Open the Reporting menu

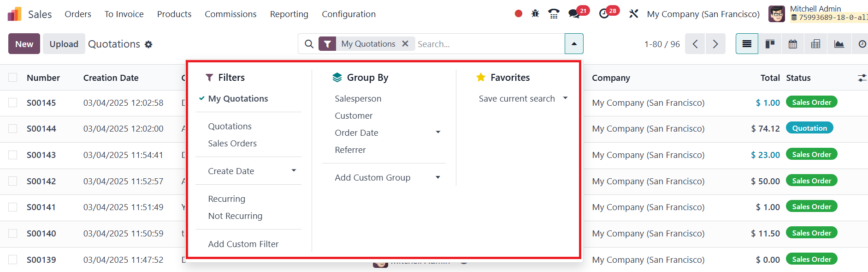[289, 14]
